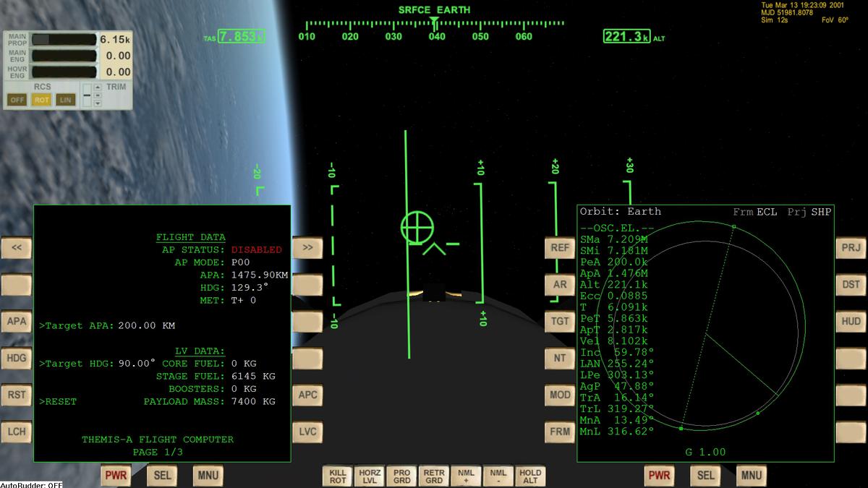Set RCS mode to ROT
This screenshot has width=868, height=488.
41,100
